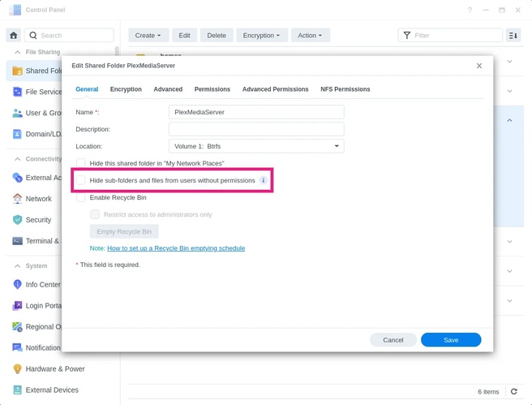Image resolution: width=532 pixels, height=405 pixels.
Task: Click the Filter input field
Action: tap(450, 36)
